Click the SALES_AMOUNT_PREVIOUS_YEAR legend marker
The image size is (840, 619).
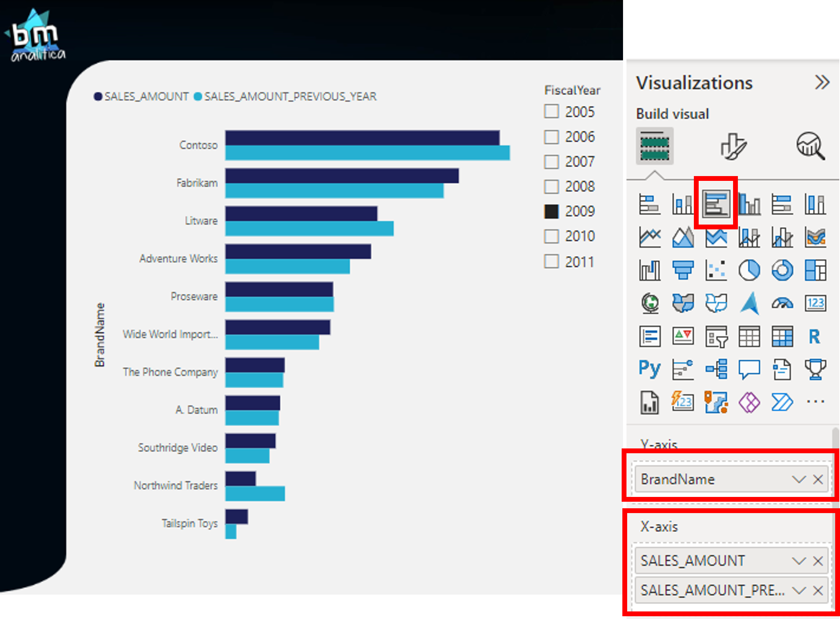[x=198, y=97]
